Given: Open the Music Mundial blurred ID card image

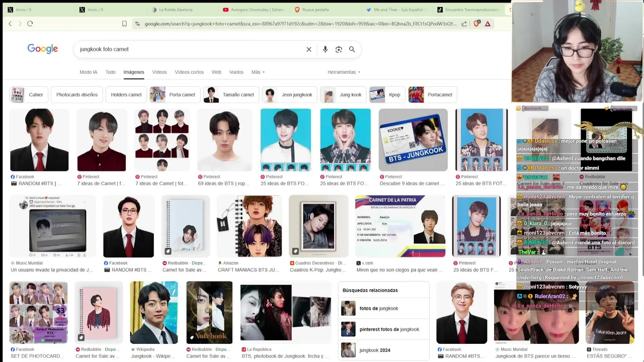Looking at the screenshot, I should point(52,226).
